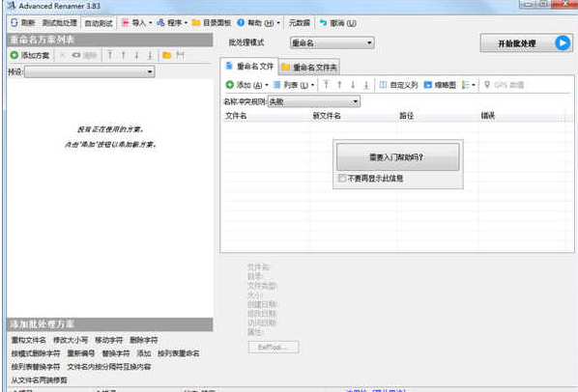This screenshot has height=392, width=578.
Task: Expand the Help (帮助) dropdown arrow
Action: pyautogui.click(x=278, y=23)
